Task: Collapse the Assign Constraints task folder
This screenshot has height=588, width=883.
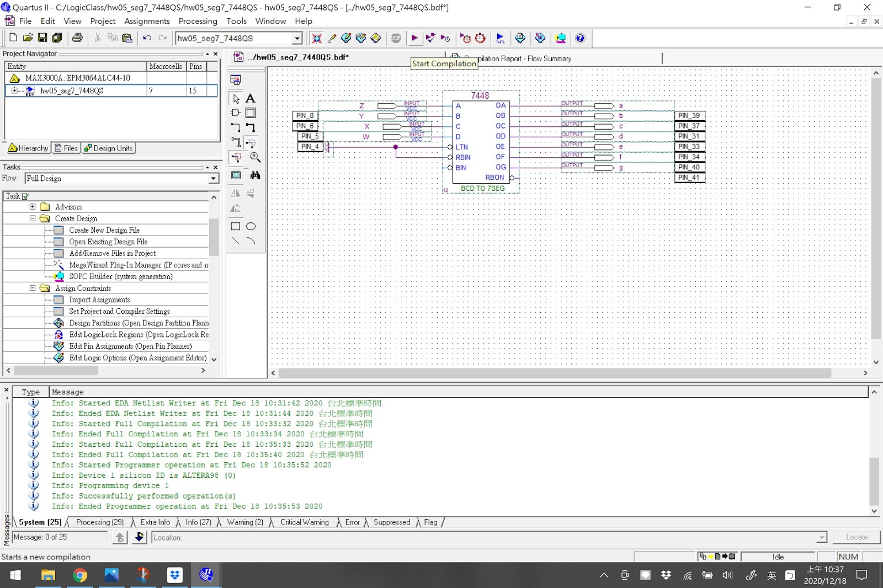Action: pos(33,288)
